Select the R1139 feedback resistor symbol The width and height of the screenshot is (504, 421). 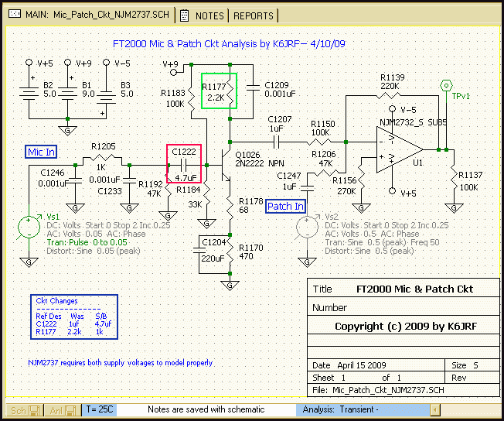point(388,95)
